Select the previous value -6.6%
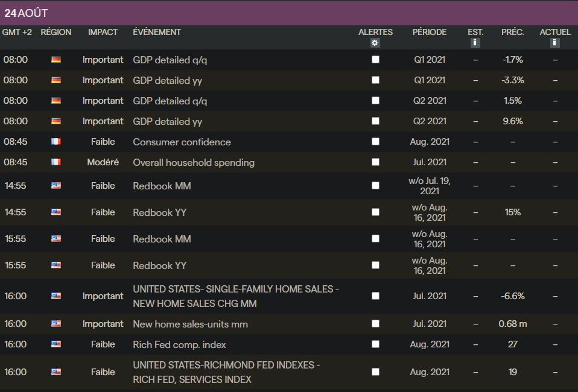Image resolution: width=578 pixels, height=392 pixels. pyautogui.click(x=512, y=296)
